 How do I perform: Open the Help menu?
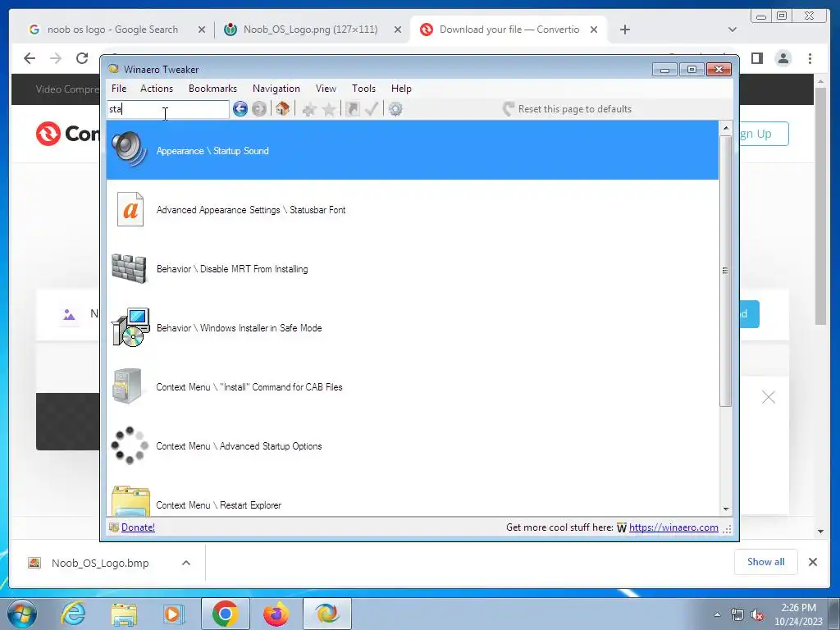coord(401,89)
